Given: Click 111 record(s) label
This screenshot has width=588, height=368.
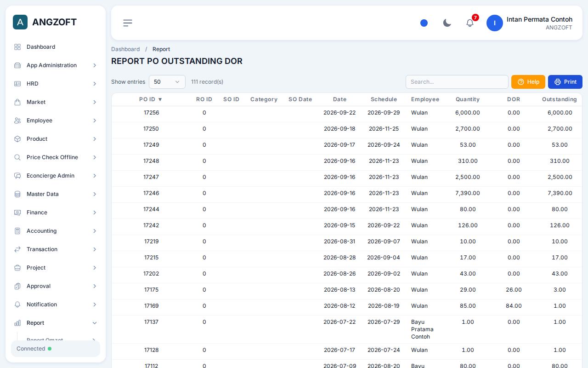Looking at the screenshot, I should point(207,82).
